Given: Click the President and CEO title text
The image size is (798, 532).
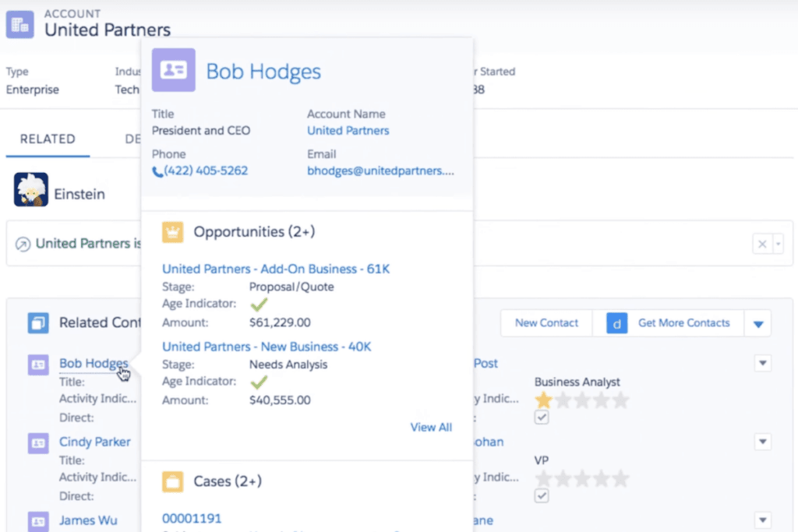Looking at the screenshot, I should pos(201,131).
